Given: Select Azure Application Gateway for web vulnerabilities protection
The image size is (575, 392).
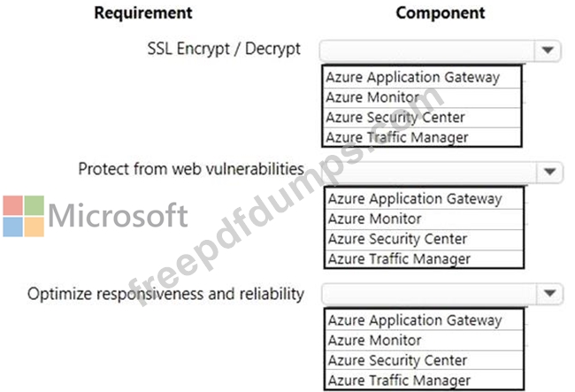Looking at the screenshot, I should (x=424, y=199).
